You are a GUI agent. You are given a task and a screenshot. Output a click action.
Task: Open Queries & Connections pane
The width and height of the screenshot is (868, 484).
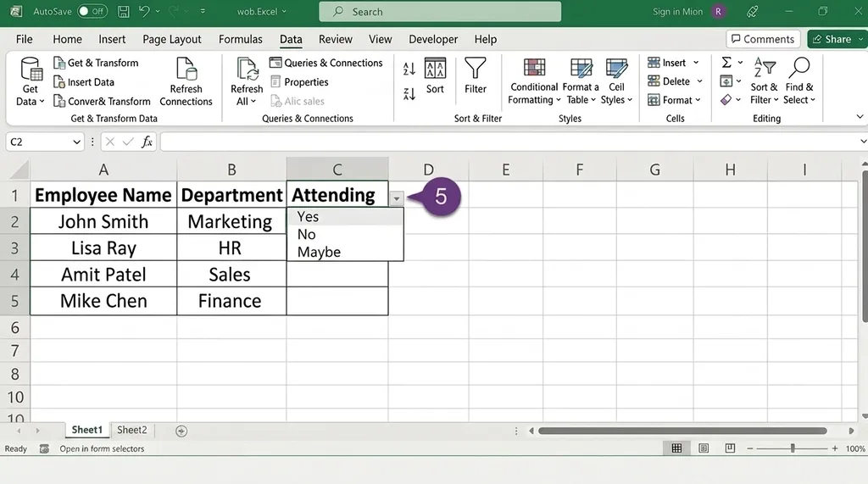326,63
